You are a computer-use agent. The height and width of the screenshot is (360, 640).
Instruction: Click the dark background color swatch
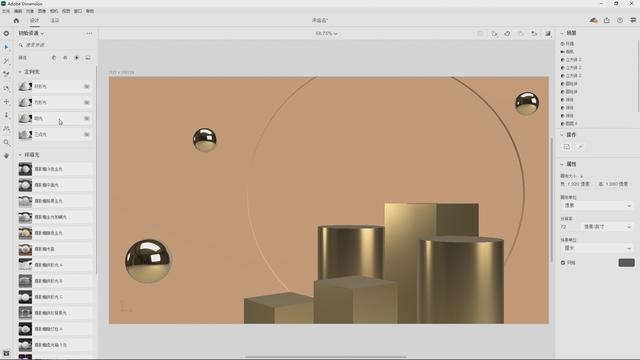627,262
